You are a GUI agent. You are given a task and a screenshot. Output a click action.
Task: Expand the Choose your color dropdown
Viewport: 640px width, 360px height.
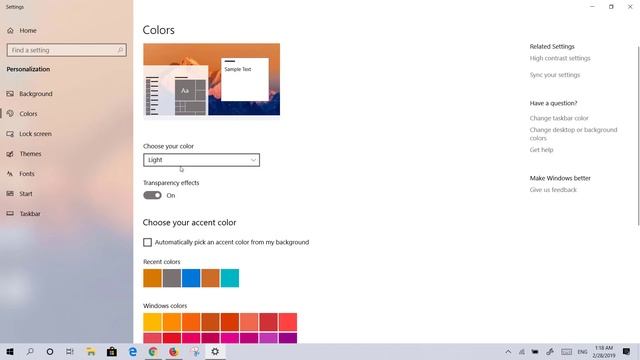(201, 160)
